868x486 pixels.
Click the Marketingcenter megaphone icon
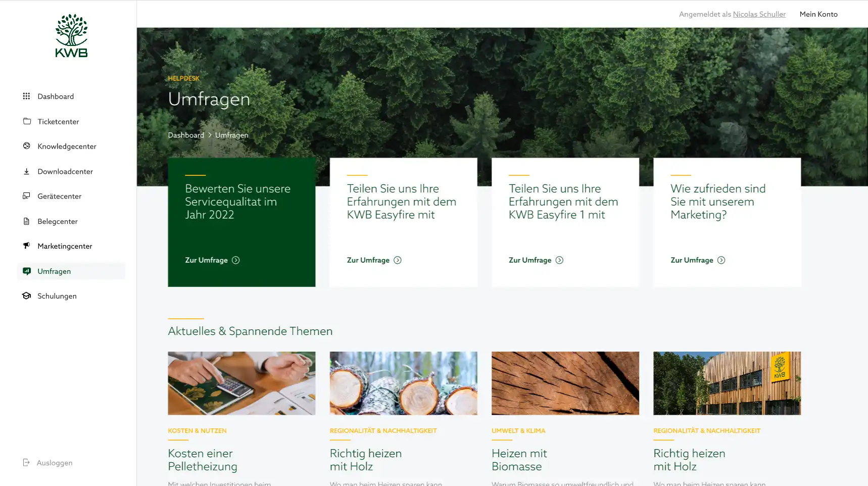(x=27, y=246)
